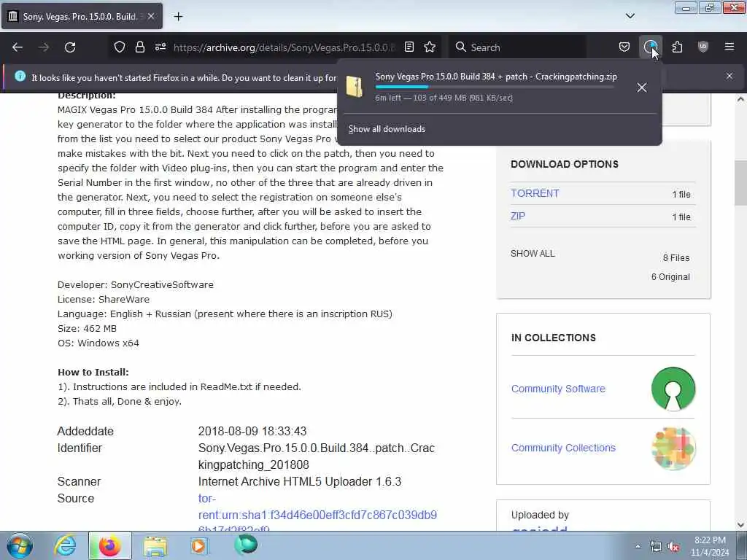The width and height of the screenshot is (747, 560).
Task: Open the tracking protection shield icon
Action: (x=120, y=47)
